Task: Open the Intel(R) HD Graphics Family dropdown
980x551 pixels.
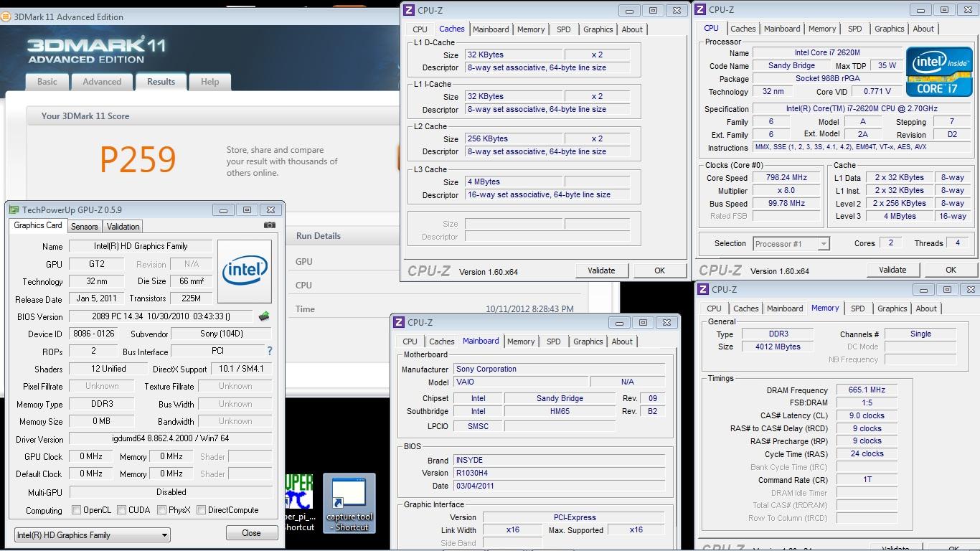Action: point(93,534)
